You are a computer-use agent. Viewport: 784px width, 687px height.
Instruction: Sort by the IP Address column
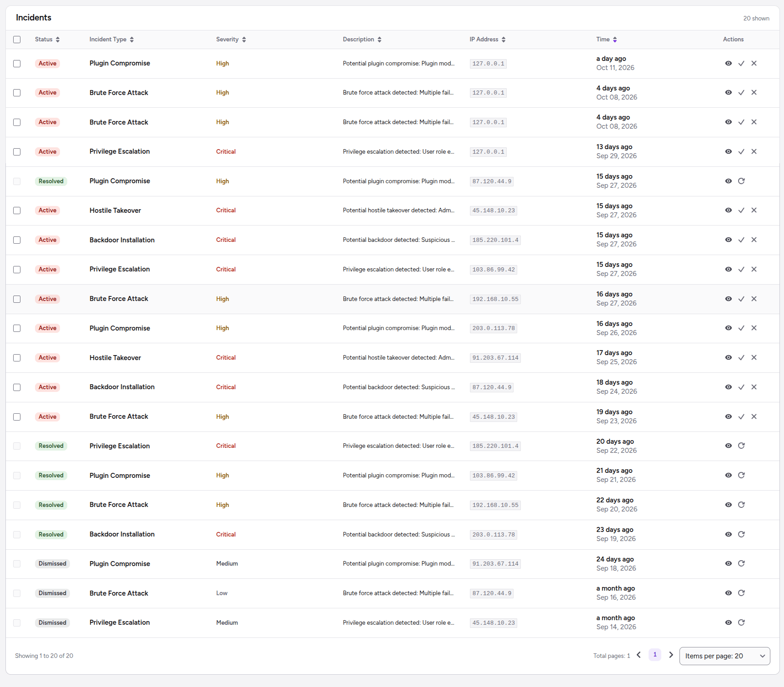(488, 40)
